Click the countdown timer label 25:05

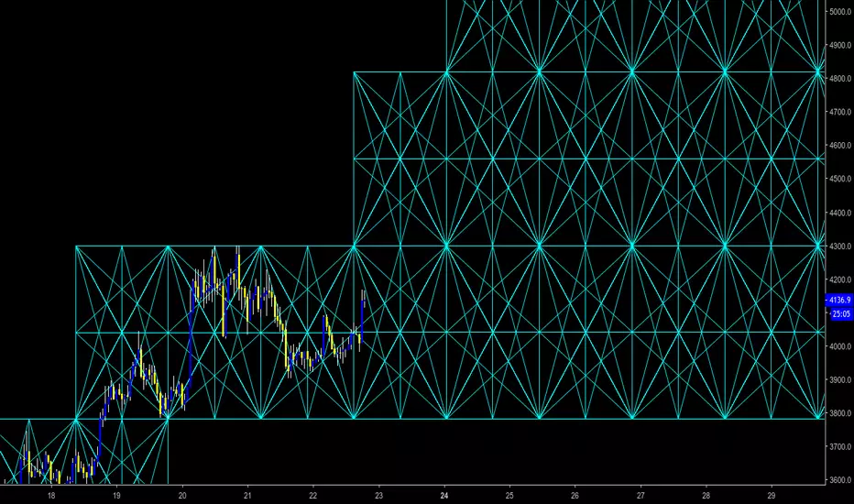click(x=841, y=313)
